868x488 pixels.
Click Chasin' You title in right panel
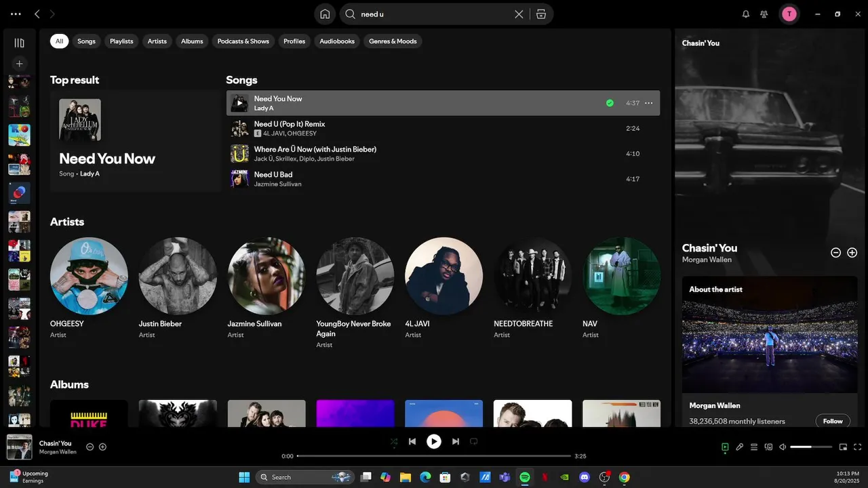coord(709,248)
